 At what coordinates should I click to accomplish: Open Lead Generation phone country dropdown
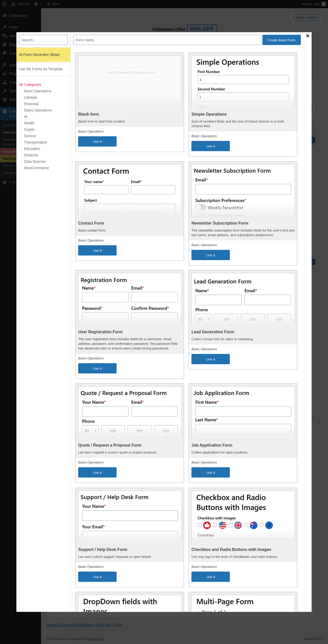[x=203, y=319]
